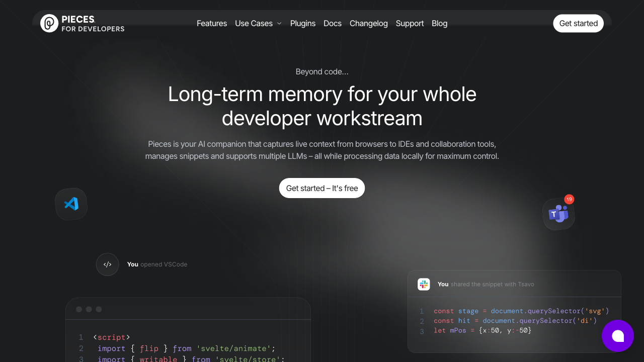Click 'shared the snippet with Tsavo' text
Image resolution: width=644 pixels, height=362 pixels.
tap(493, 284)
